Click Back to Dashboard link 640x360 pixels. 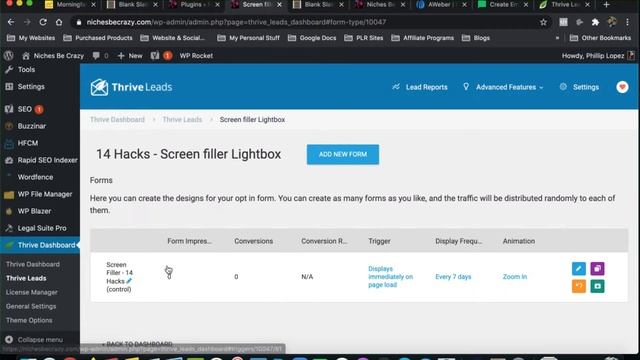tap(137, 344)
